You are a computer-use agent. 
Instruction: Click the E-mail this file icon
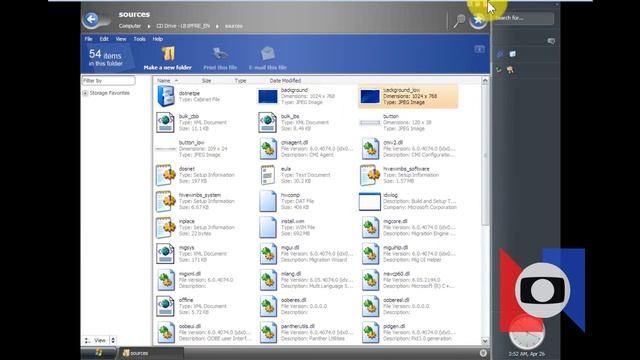[268, 54]
